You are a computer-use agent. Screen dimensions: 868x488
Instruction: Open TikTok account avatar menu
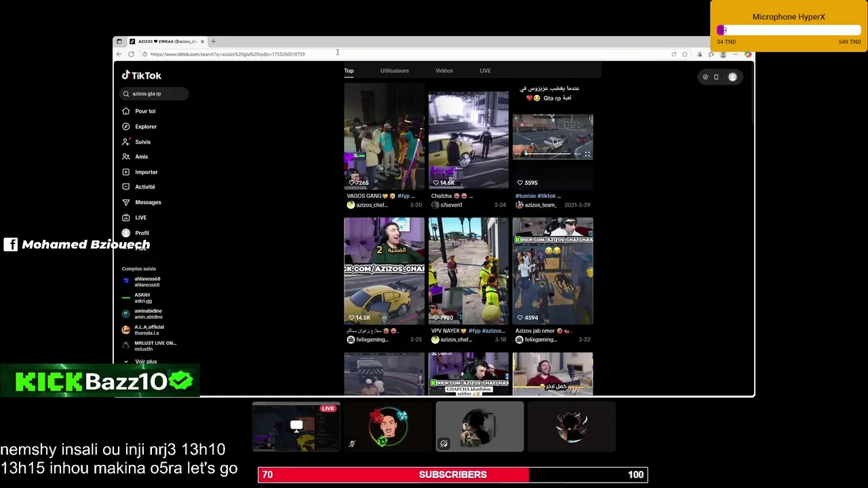pyautogui.click(x=732, y=77)
